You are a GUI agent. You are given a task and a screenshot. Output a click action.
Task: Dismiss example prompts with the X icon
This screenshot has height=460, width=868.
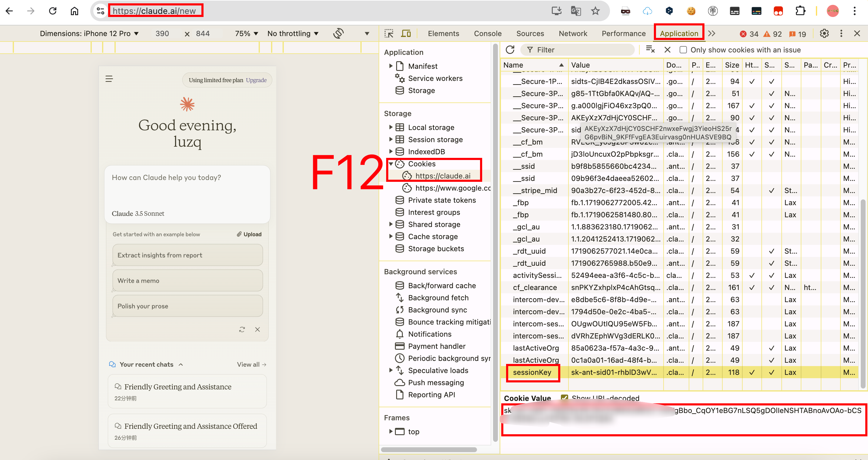point(257,329)
